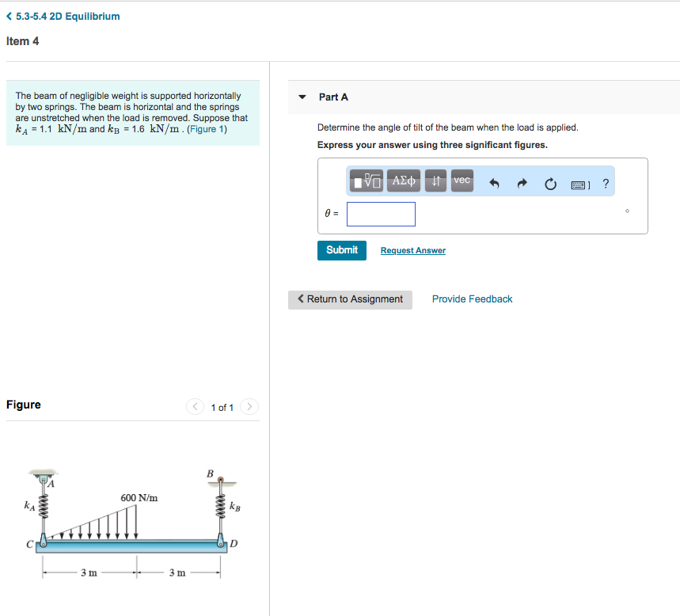Click the up/down arrows units icon
The width and height of the screenshot is (680, 616).
point(435,181)
